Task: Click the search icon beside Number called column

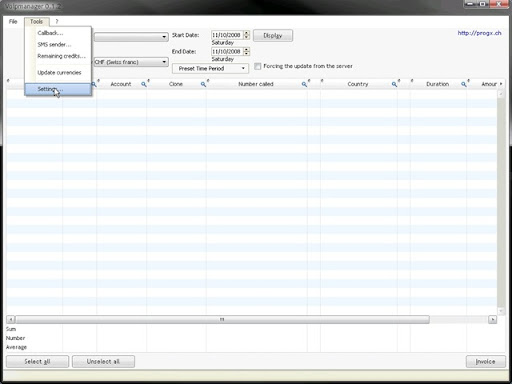Action: pyautogui.click(x=304, y=84)
